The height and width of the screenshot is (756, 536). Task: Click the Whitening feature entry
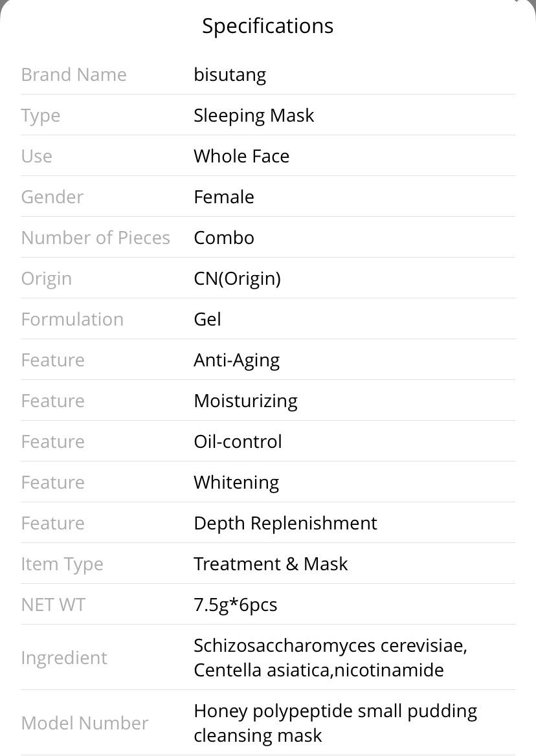pos(236,483)
